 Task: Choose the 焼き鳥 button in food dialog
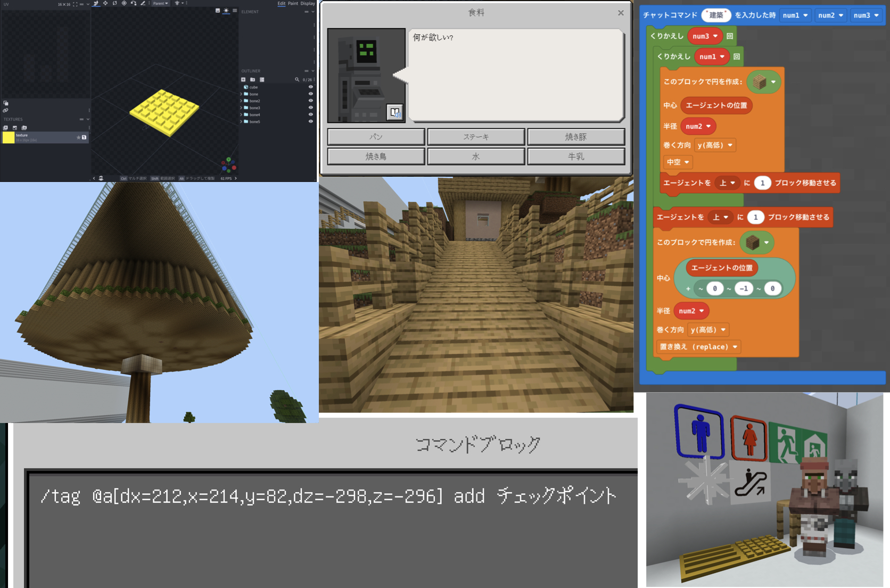[376, 156]
